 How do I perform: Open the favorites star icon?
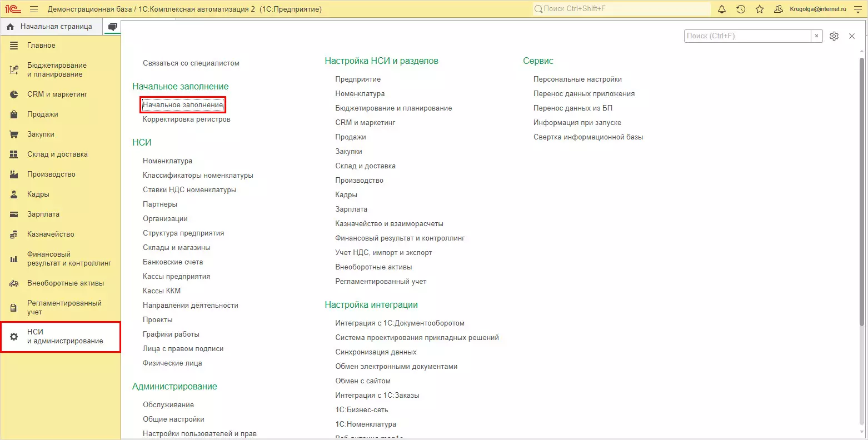tap(760, 9)
